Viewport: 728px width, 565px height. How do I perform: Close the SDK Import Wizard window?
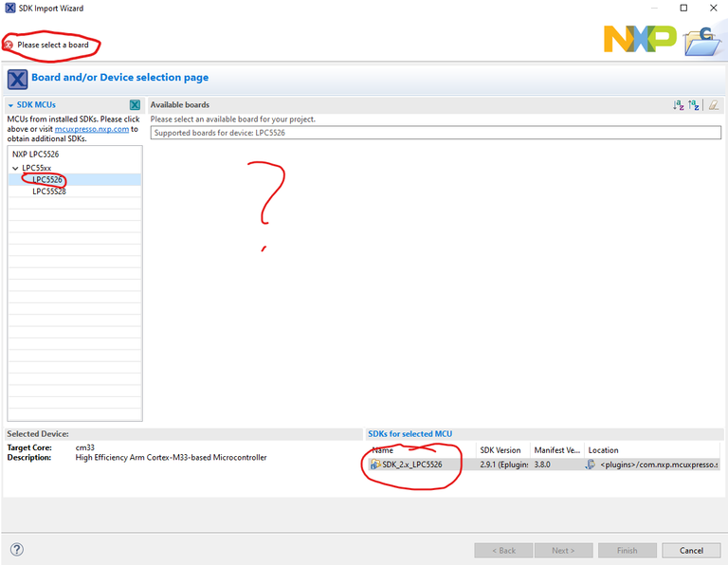tap(714, 8)
